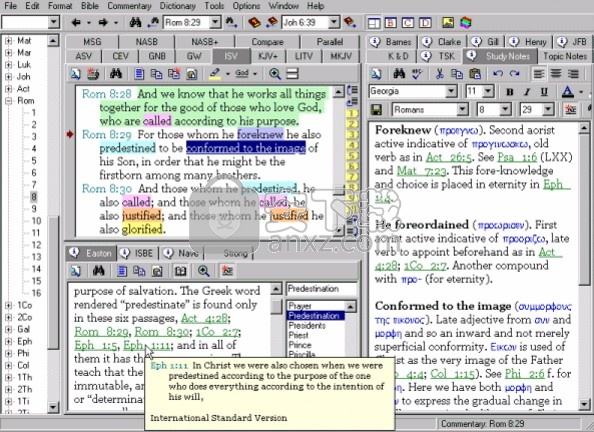Open the font size 11 dropdown

(488, 91)
